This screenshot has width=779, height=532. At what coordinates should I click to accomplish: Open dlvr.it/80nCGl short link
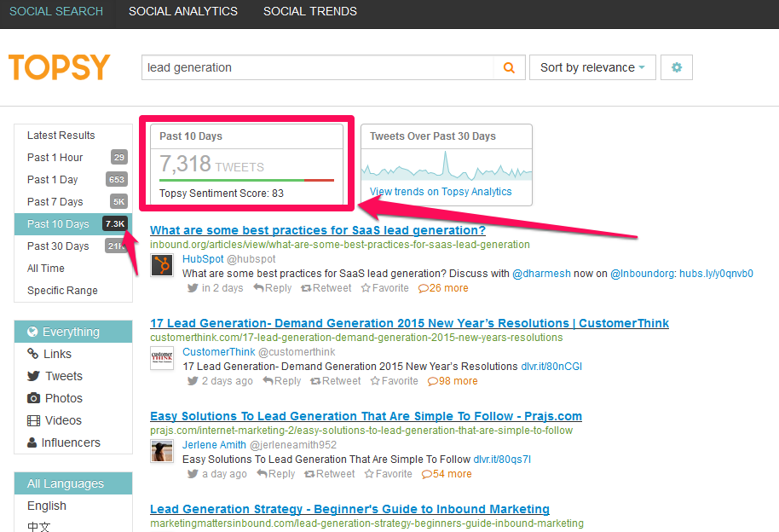(551, 367)
